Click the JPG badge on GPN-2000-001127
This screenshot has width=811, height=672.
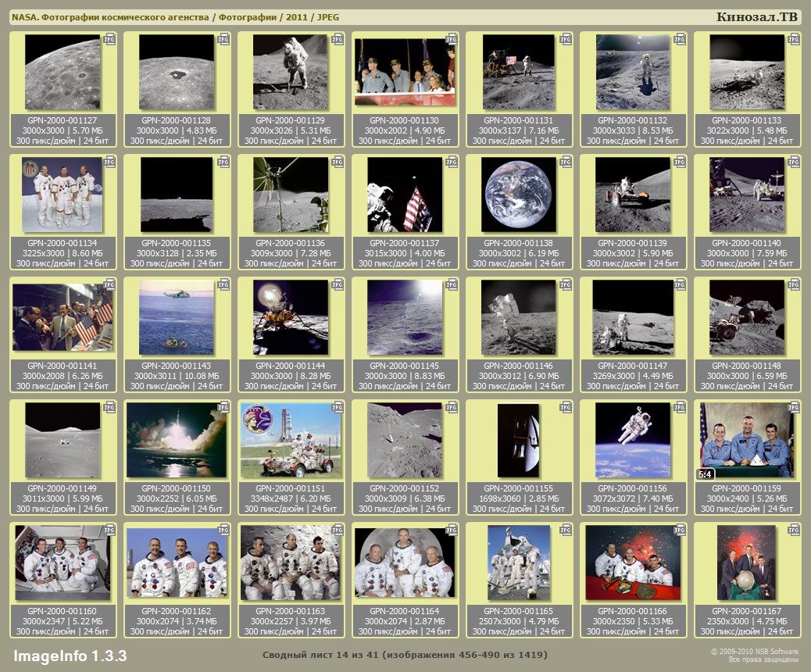pyautogui.click(x=109, y=39)
